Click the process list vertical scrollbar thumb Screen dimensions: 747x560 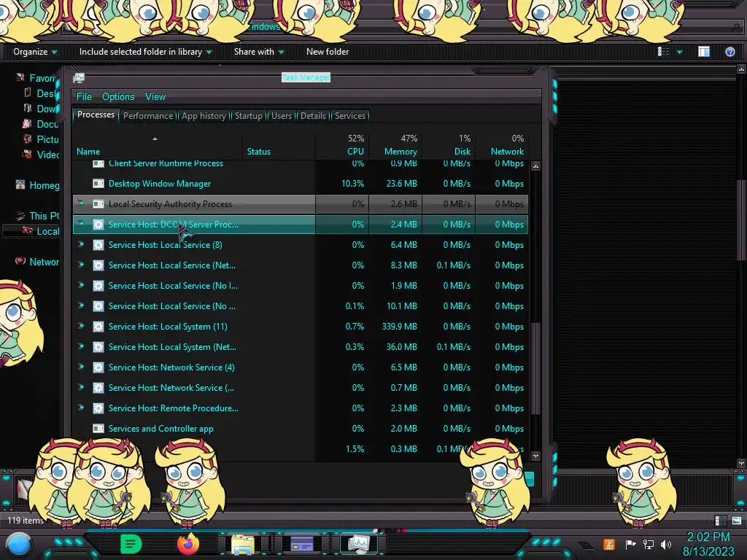click(536, 367)
